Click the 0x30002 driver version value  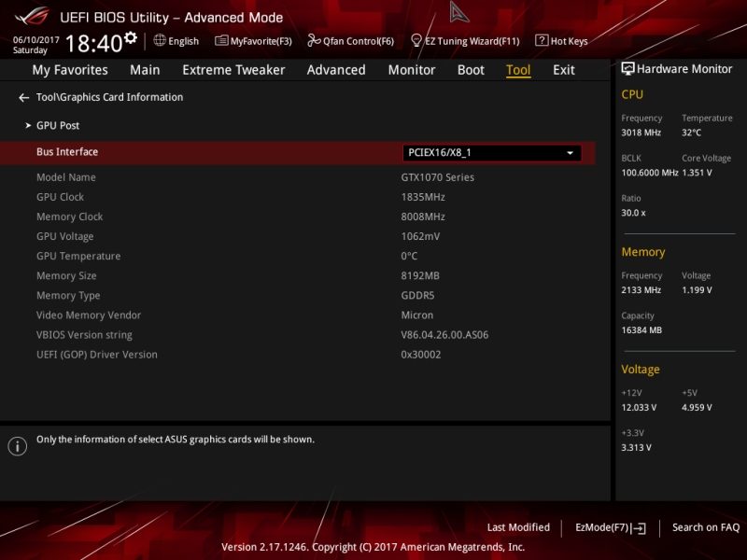(x=421, y=355)
